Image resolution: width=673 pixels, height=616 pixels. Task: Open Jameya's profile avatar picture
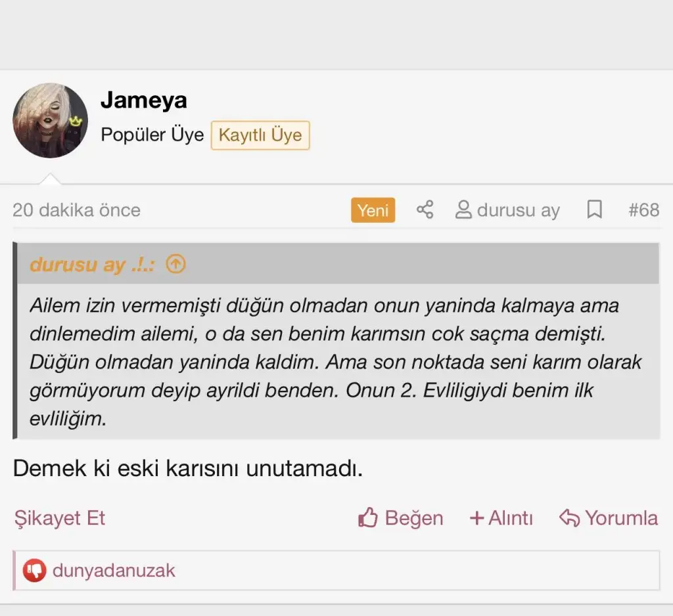point(50,121)
